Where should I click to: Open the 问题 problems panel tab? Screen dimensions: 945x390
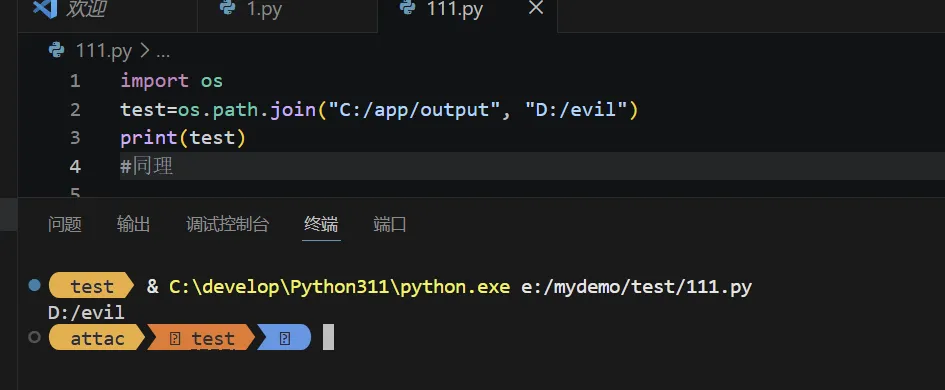coord(64,225)
